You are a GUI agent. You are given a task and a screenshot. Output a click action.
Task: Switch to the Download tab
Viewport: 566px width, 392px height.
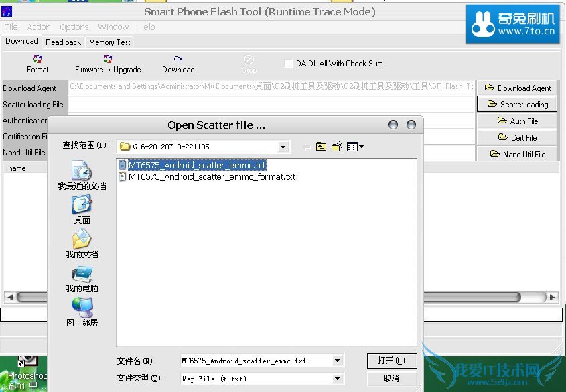(21, 41)
